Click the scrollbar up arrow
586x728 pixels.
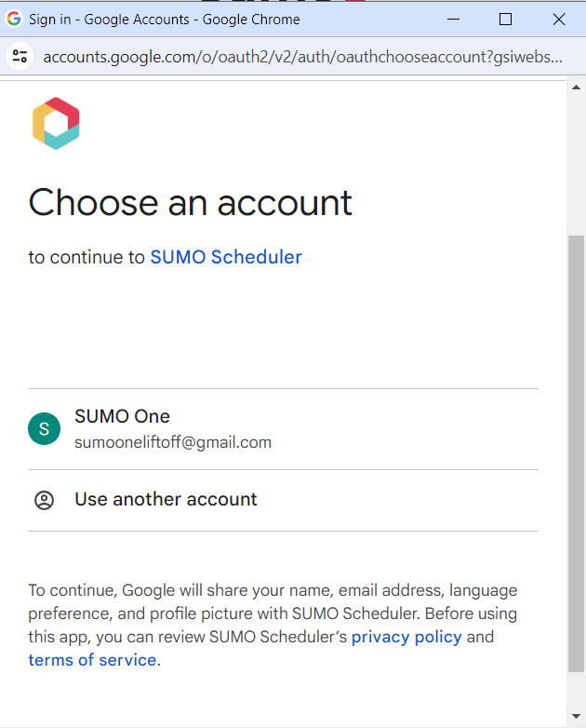[x=577, y=88]
